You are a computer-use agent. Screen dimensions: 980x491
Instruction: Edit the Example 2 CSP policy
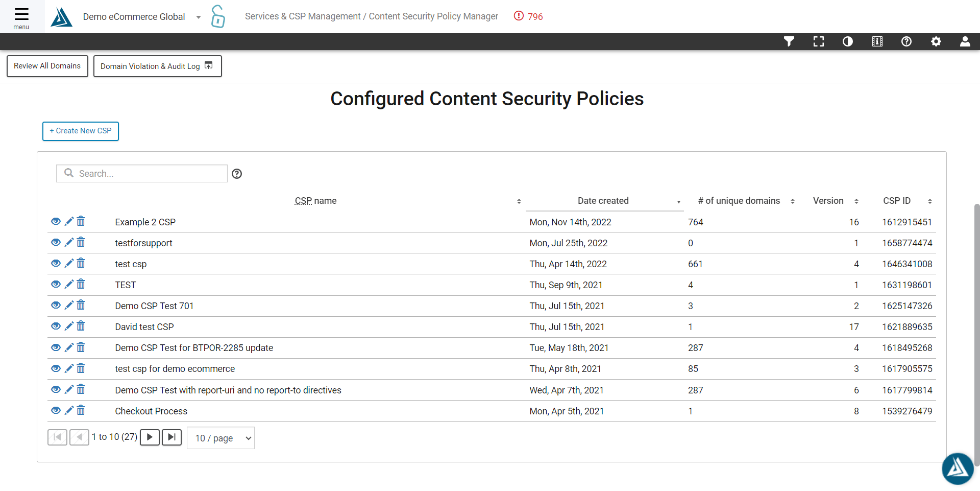coord(69,221)
